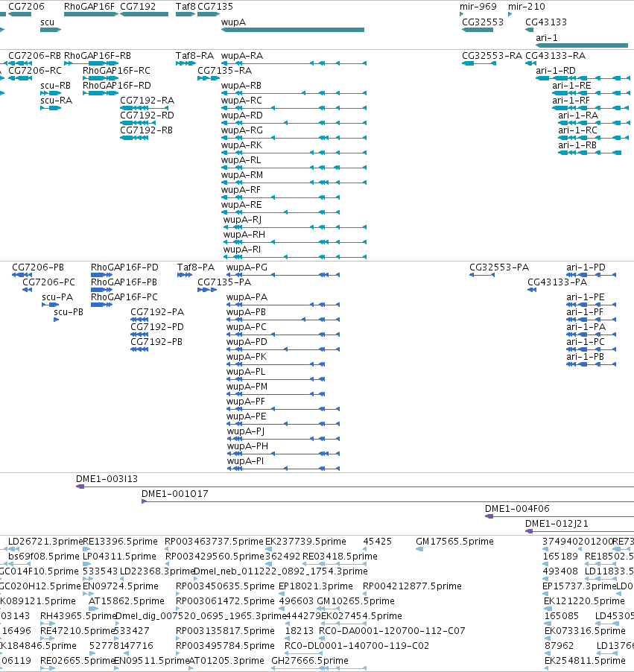The width and height of the screenshot is (634, 672).
Task: Click transcript RhoGAP16F-RD
Action: [x=101, y=93]
